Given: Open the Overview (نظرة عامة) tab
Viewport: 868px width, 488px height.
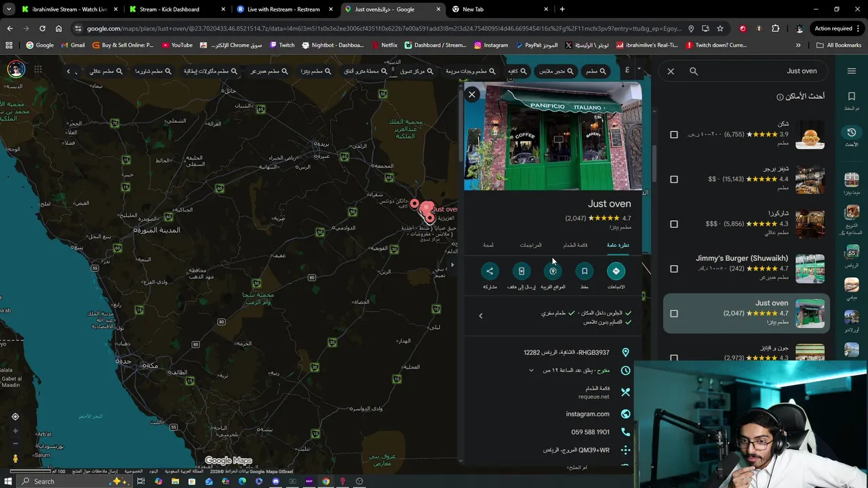Looking at the screenshot, I should click(x=618, y=245).
